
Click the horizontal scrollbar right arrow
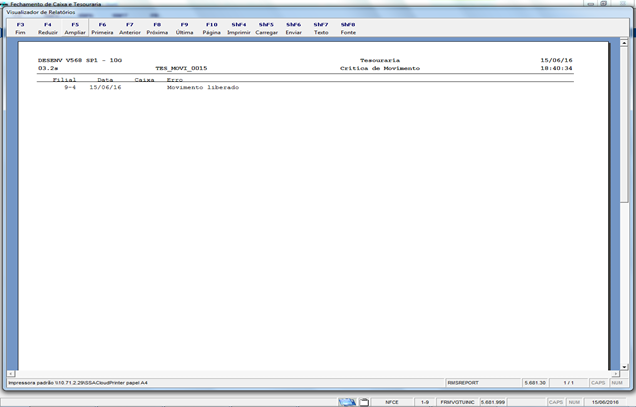coord(616,373)
